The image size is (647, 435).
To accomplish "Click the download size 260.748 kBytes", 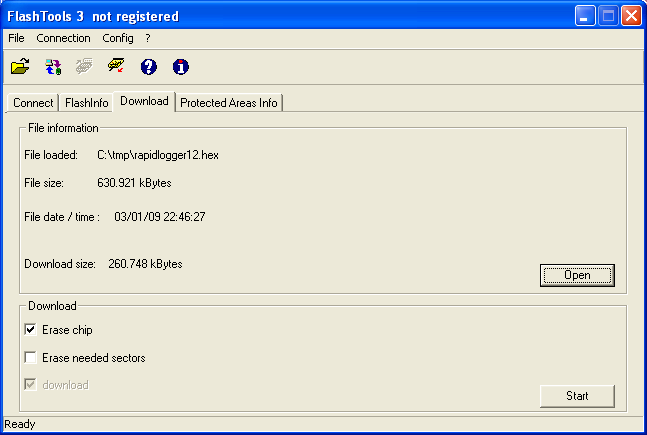I will [x=145, y=264].
